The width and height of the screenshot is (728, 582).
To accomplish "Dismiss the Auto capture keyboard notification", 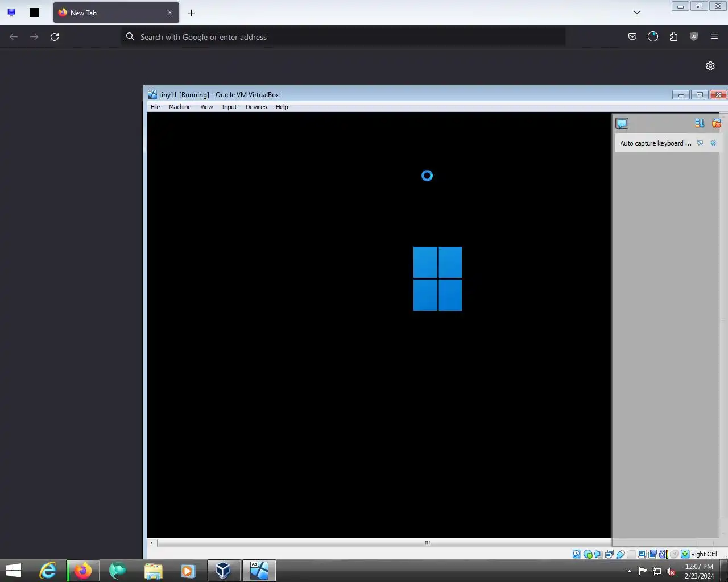I will click(x=713, y=143).
